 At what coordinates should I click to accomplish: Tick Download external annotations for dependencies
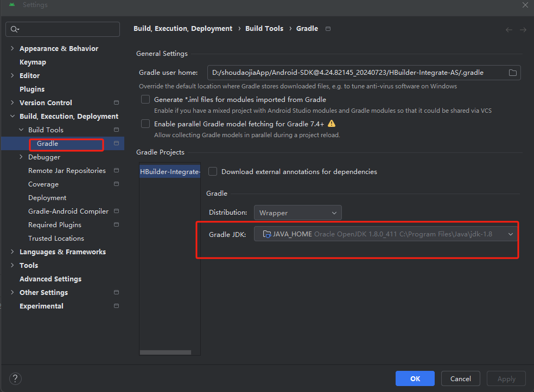coord(213,171)
